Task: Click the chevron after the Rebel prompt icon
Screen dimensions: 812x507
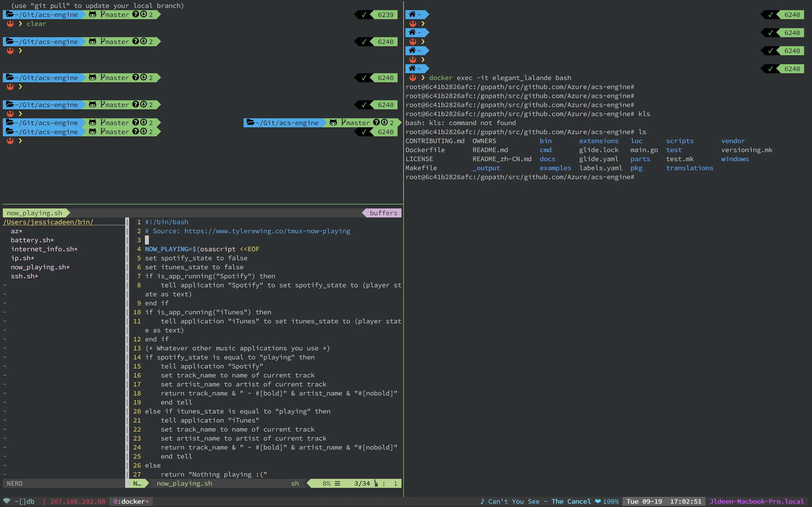Action: point(20,23)
